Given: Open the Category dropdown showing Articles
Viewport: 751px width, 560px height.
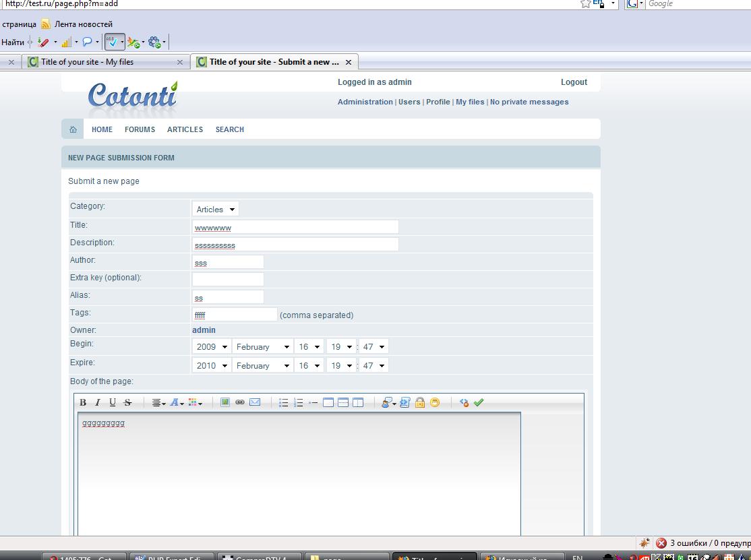Looking at the screenshot, I should click(215, 210).
